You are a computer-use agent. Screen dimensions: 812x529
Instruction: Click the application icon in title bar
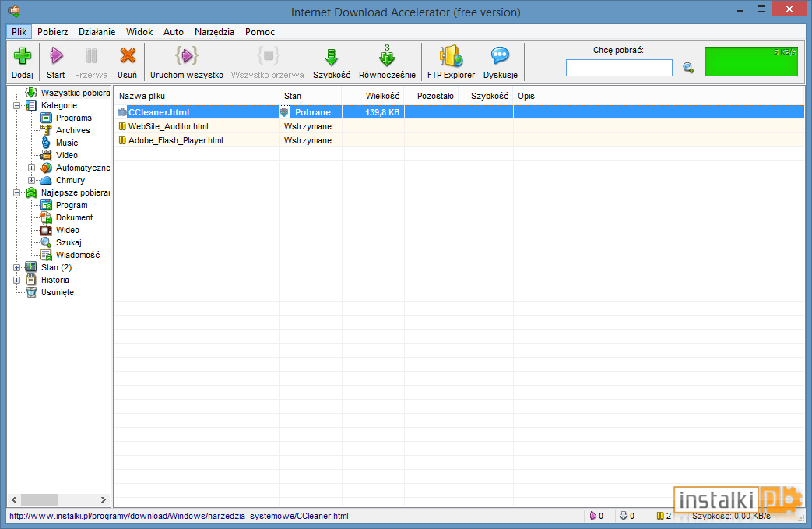[x=15, y=11]
